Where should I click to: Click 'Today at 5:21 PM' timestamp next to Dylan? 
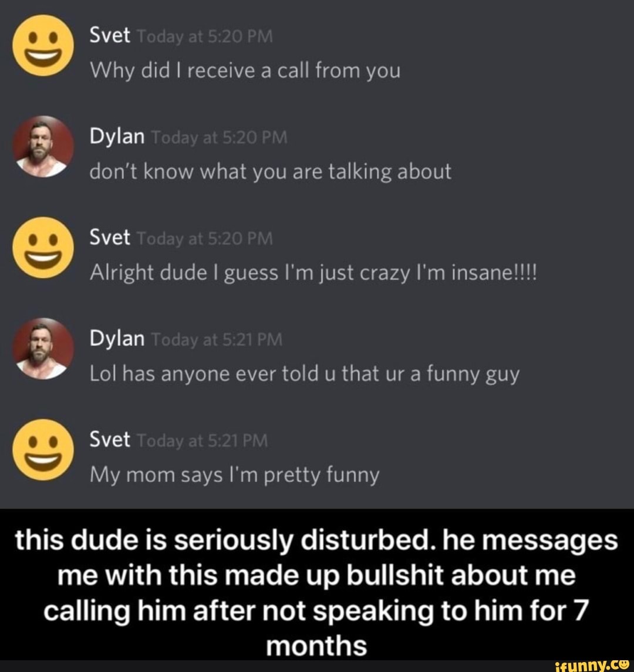coord(217,340)
